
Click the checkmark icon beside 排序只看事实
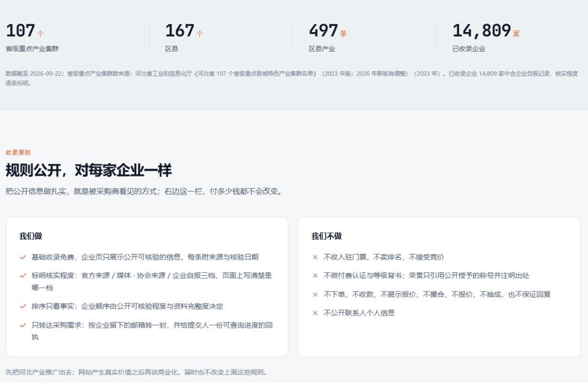coord(23,307)
